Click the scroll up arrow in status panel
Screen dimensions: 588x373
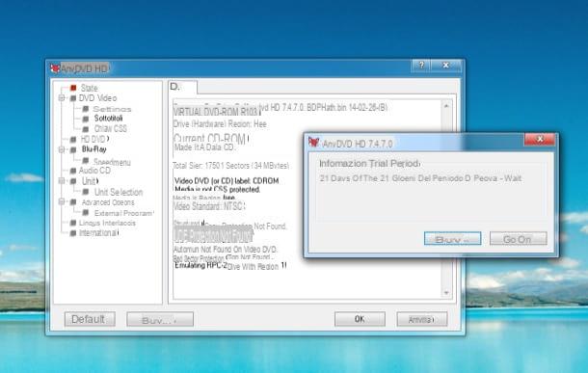tap(446, 106)
